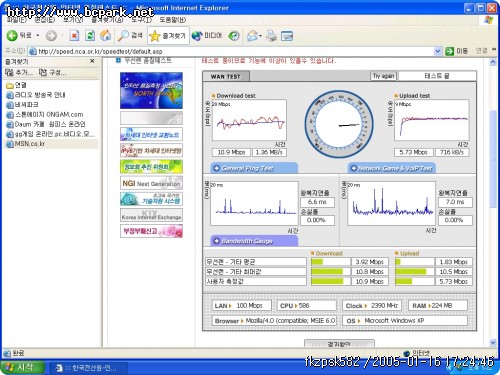Click the Forward arrow button
This screenshot has width=500, height=375.
click(x=51, y=35)
